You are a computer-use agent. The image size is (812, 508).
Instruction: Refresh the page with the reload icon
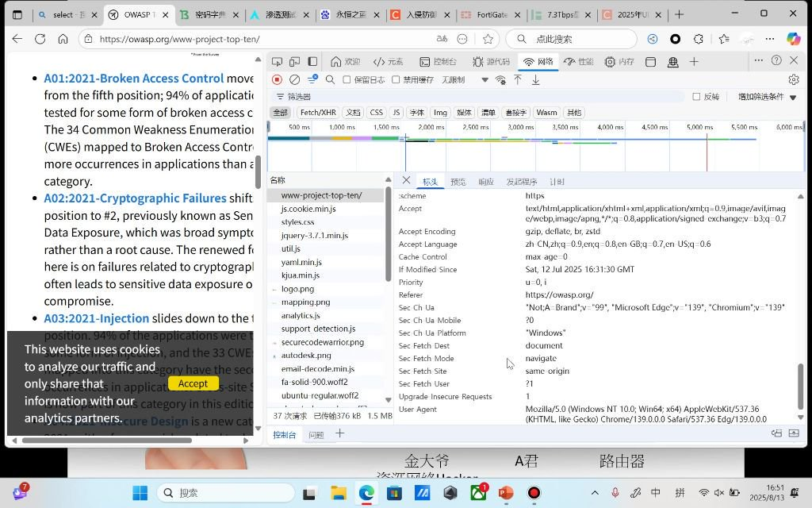tap(40, 39)
